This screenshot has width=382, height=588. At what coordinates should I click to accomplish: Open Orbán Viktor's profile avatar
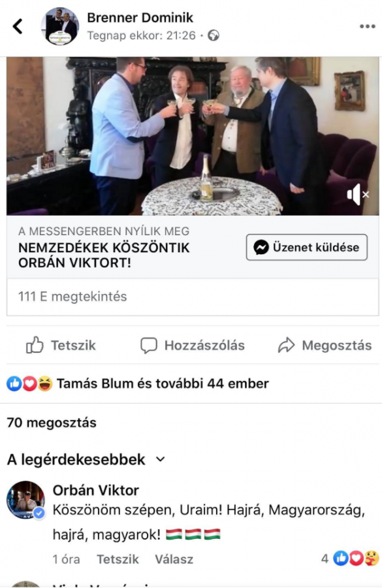[26, 500]
